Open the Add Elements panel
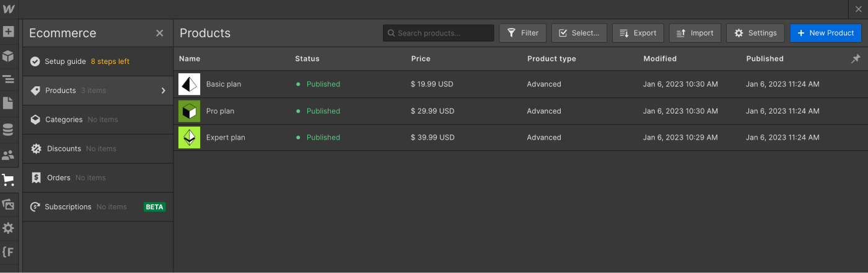The image size is (868, 273). coord(8,32)
